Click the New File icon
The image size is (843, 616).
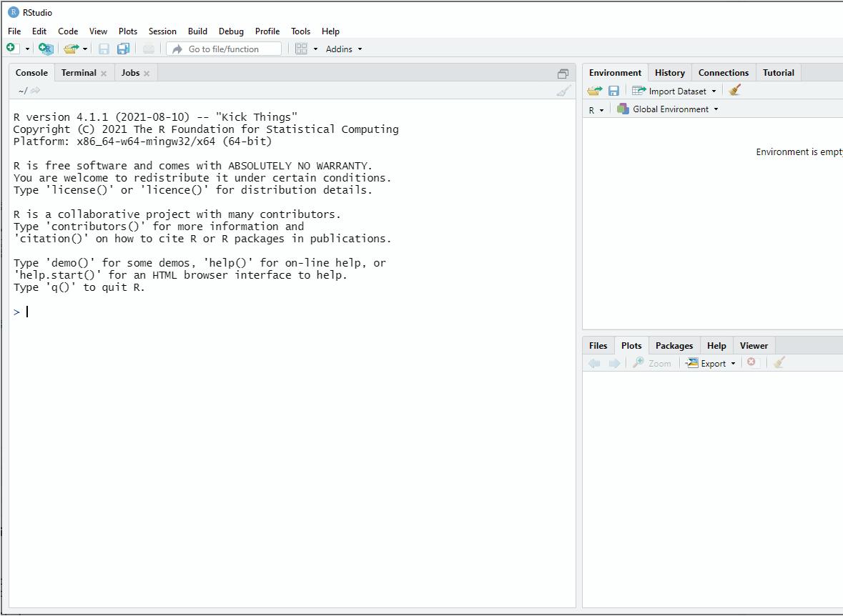(12, 49)
